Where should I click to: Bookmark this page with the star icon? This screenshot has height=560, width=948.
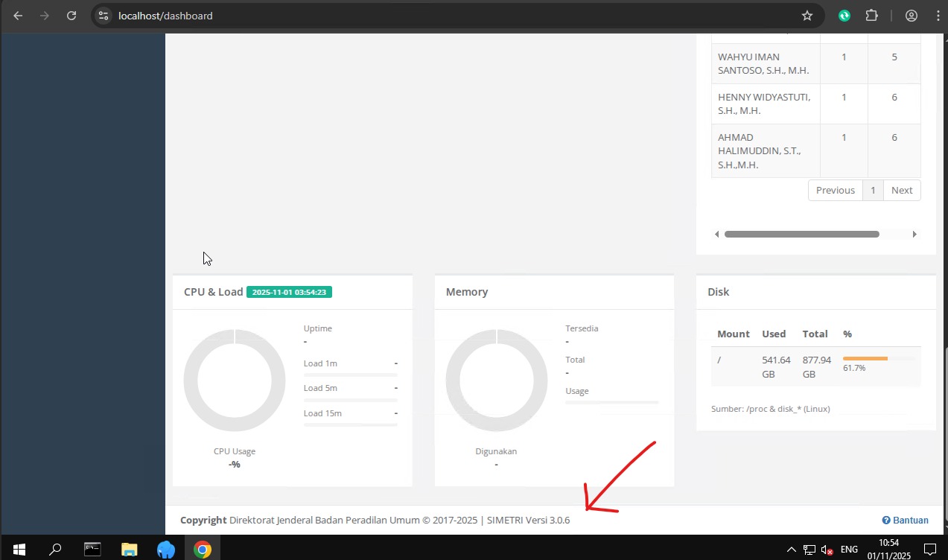[807, 16]
